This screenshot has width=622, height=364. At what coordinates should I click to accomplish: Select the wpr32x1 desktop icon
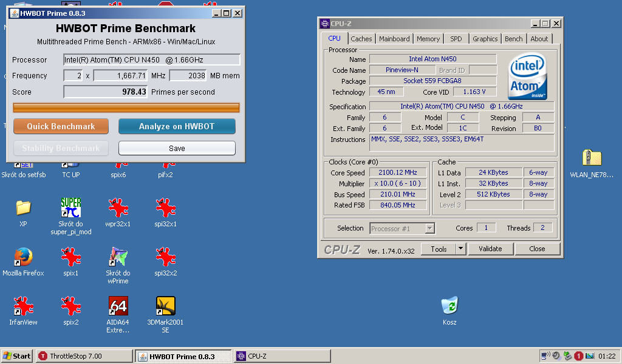pos(118,208)
